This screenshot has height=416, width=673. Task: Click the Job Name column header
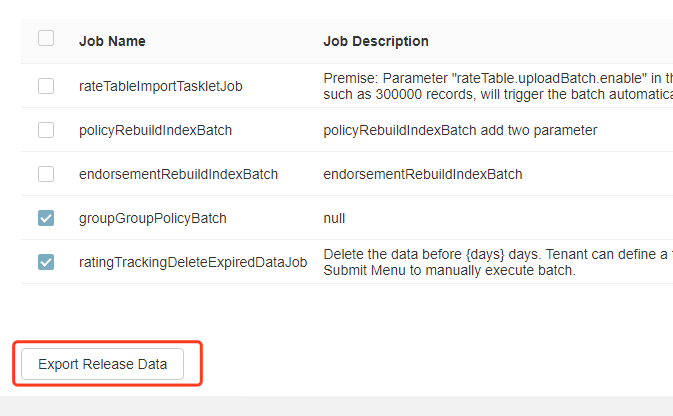tap(112, 41)
